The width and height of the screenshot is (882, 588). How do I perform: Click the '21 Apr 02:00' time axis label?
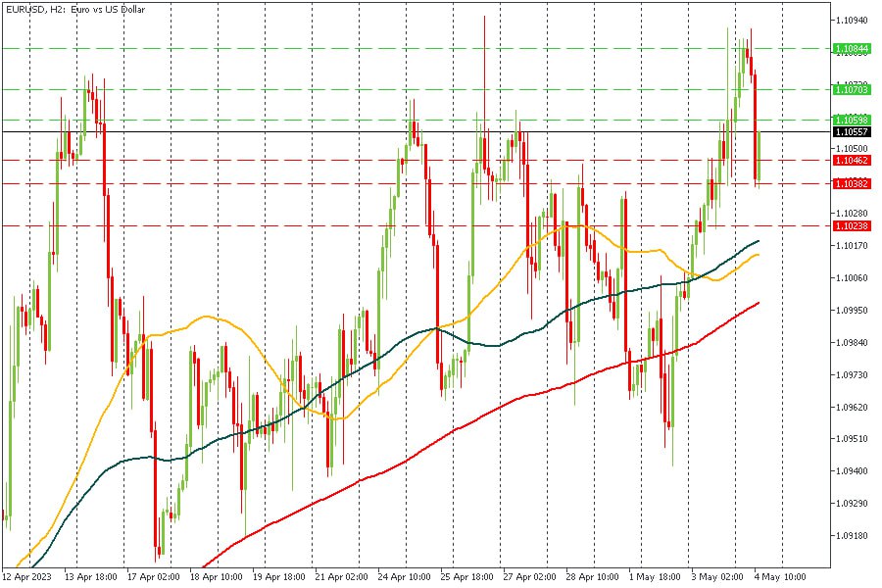point(341,577)
